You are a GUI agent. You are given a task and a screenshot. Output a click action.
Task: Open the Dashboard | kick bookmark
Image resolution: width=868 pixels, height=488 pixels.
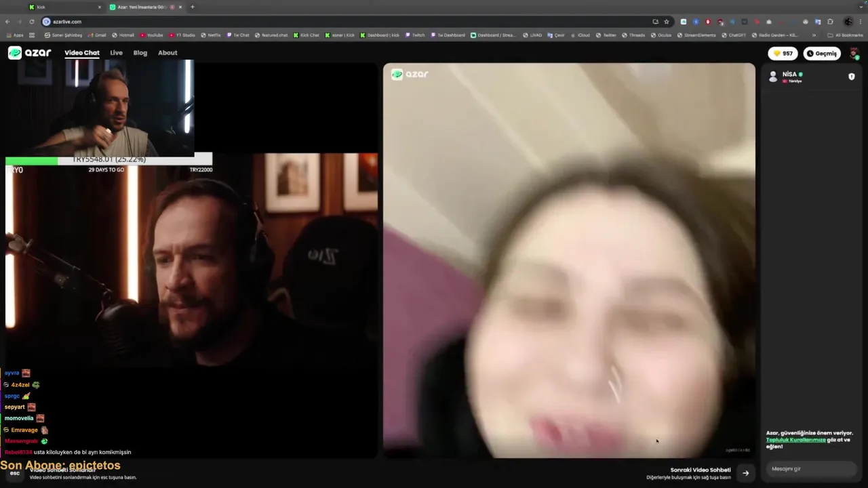[380, 35]
